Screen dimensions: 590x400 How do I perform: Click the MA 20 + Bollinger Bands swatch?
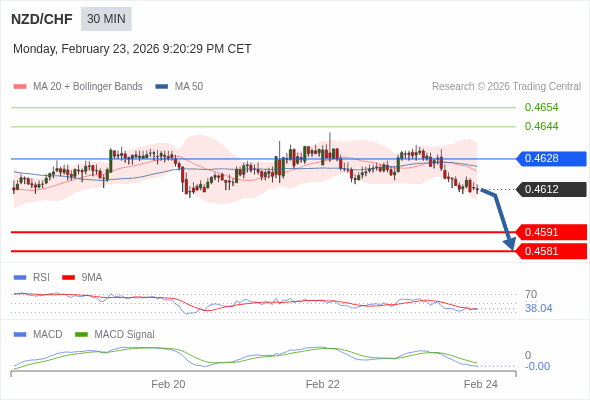click(20, 87)
